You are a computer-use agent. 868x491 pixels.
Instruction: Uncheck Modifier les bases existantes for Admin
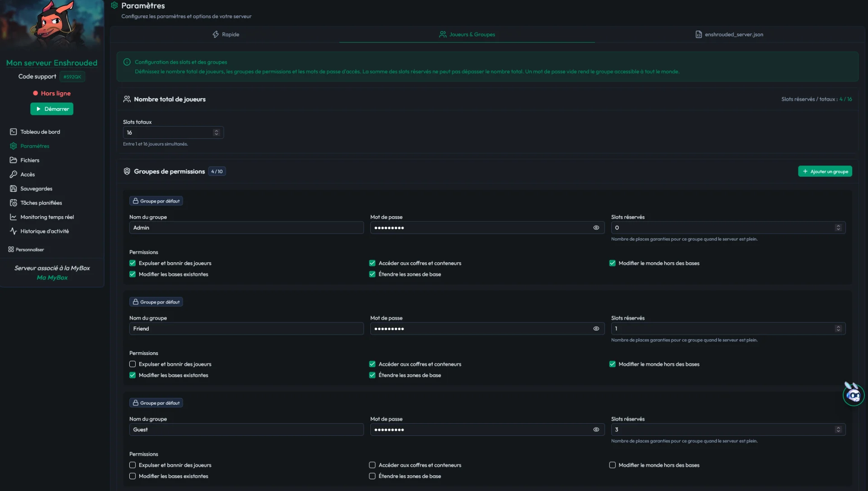132,274
